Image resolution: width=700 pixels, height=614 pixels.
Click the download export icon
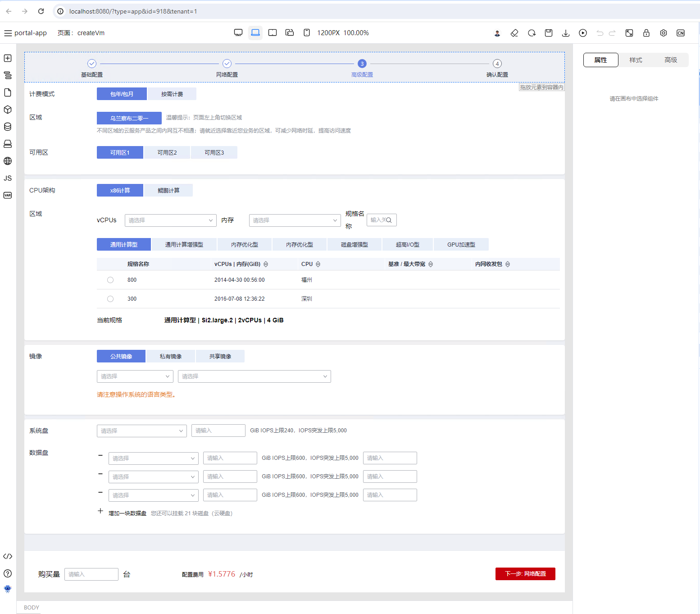tap(566, 33)
